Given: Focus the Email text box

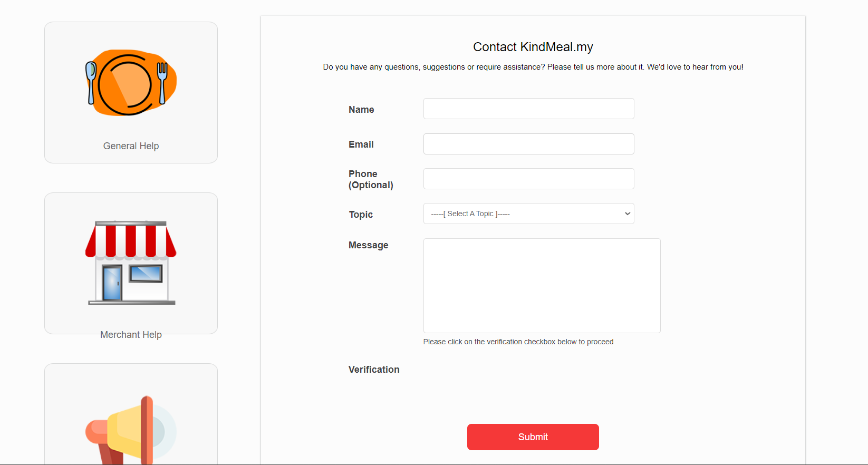Looking at the screenshot, I should [528, 144].
